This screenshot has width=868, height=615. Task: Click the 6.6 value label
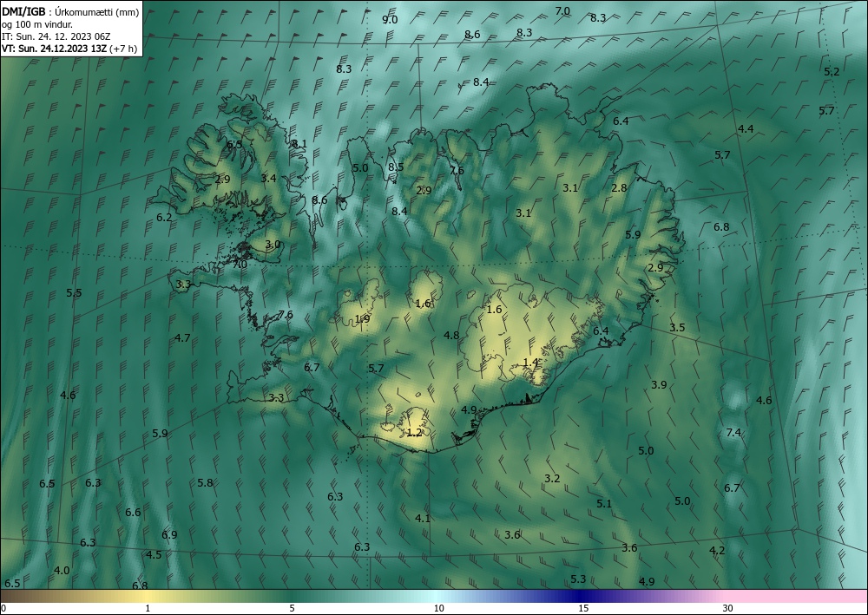click(x=133, y=512)
